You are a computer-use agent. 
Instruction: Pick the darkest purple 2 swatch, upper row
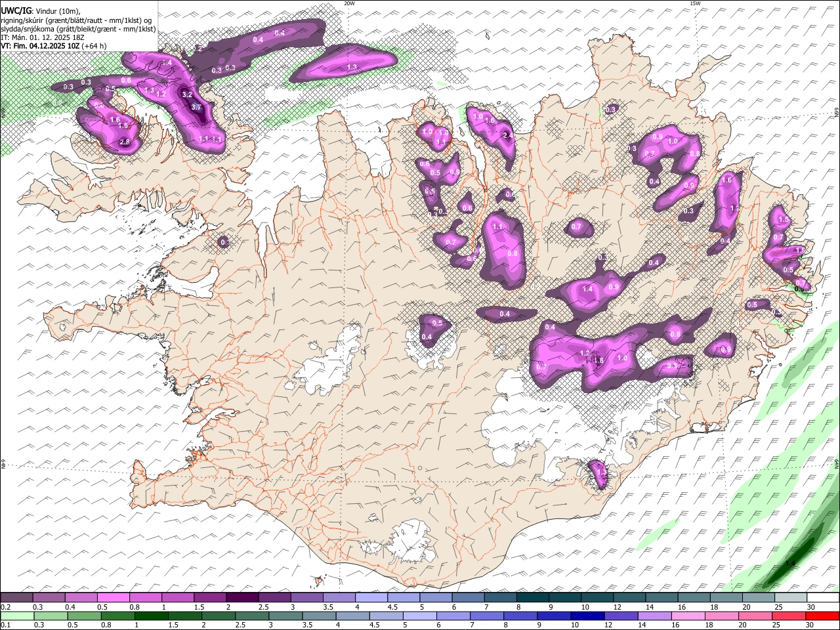[242, 597]
